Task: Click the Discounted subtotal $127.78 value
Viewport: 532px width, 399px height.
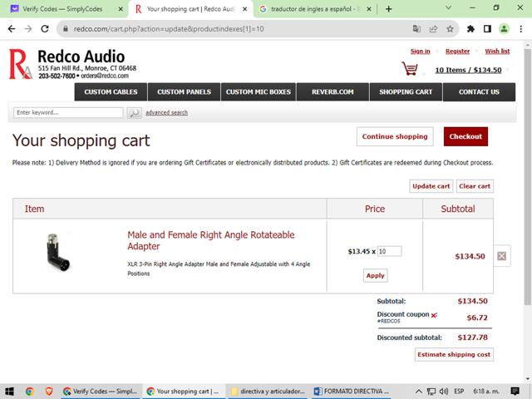Action: point(473,337)
